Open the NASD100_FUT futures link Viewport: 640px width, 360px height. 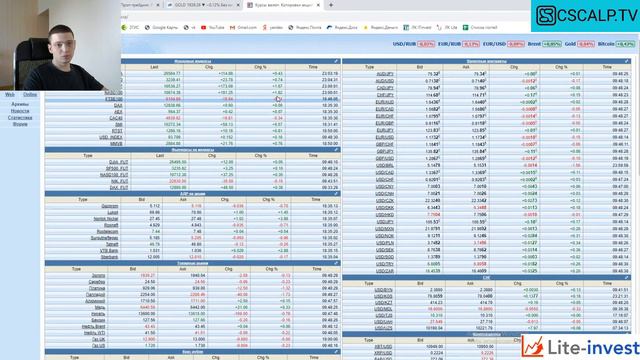(114, 175)
